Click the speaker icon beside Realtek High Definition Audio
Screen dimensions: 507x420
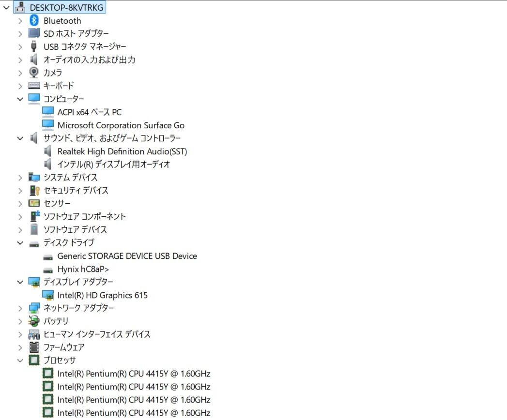pyautogui.click(x=47, y=151)
